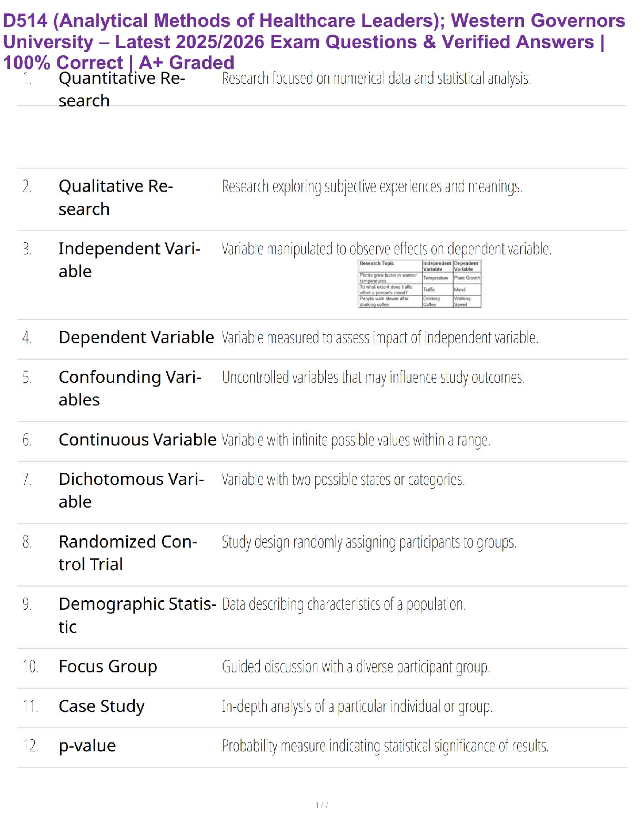Click the term "Demographic Statistic"

click(137, 615)
